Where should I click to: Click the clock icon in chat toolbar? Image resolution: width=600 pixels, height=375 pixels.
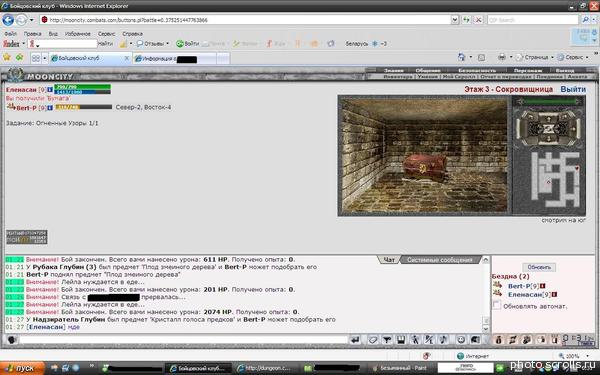click(461, 340)
